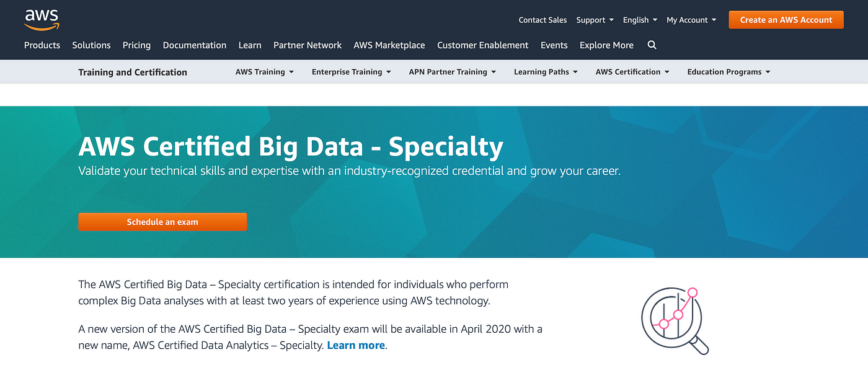Open Documentation menu item
This screenshot has width=868, height=365.
tap(195, 45)
